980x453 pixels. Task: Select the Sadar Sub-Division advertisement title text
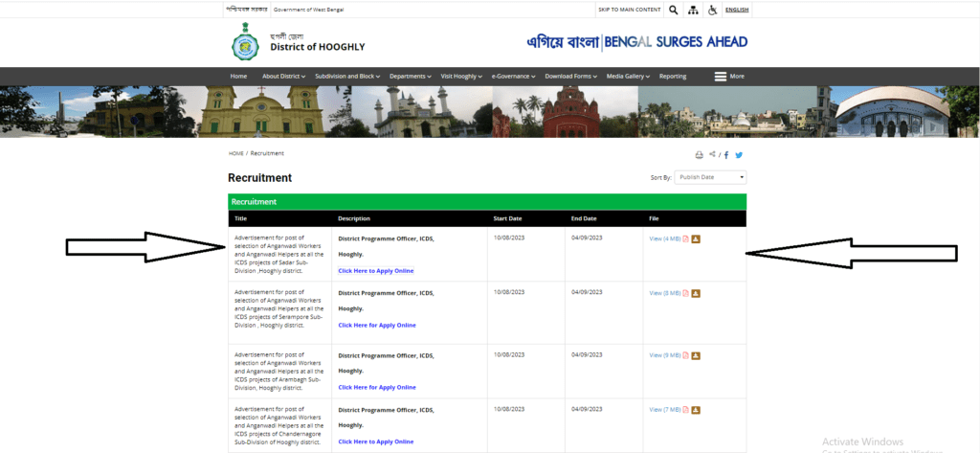(x=278, y=255)
